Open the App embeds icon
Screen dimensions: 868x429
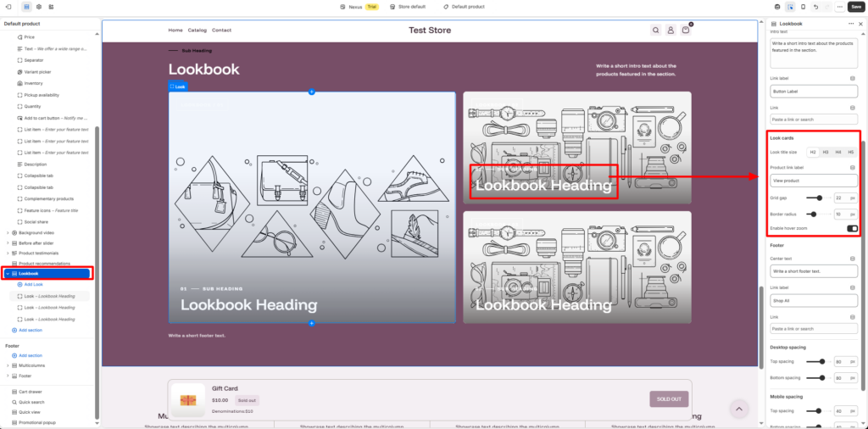coord(51,7)
